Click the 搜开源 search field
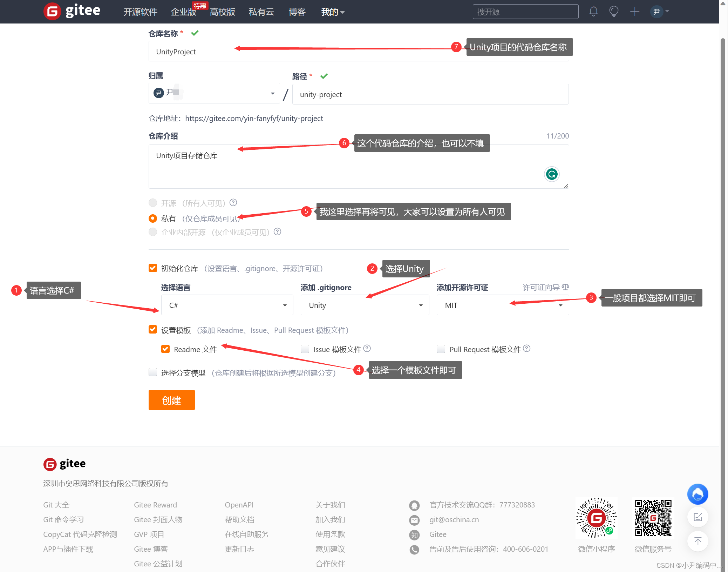 click(525, 11)
